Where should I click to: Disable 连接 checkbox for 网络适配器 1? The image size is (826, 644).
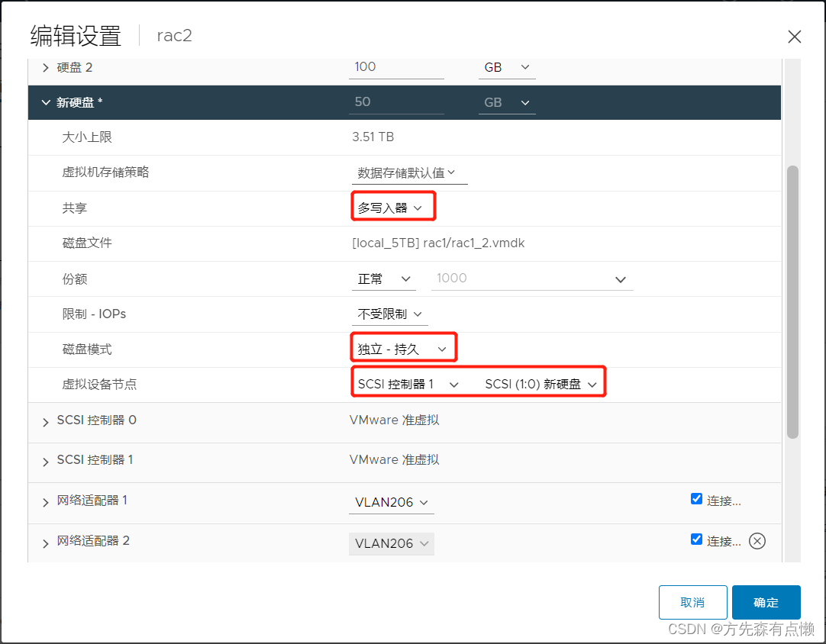(696, 498)
